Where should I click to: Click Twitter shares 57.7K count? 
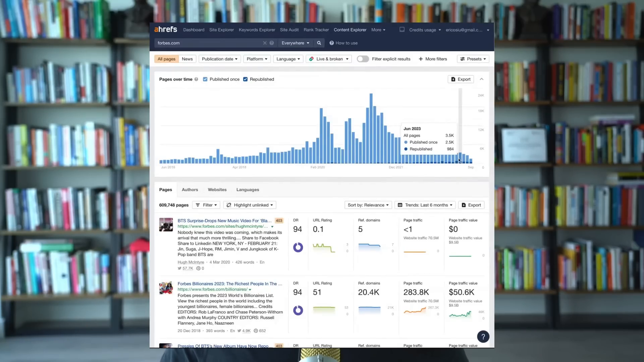[185, 268]
